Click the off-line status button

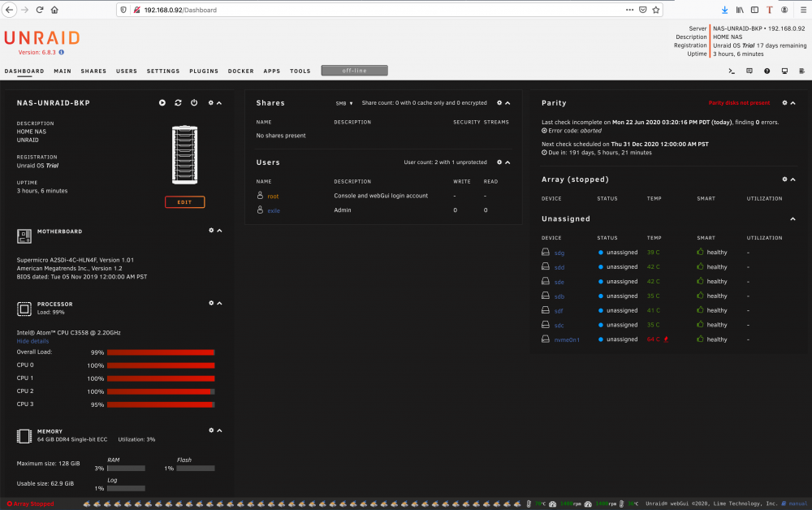(x=354, y=71)
